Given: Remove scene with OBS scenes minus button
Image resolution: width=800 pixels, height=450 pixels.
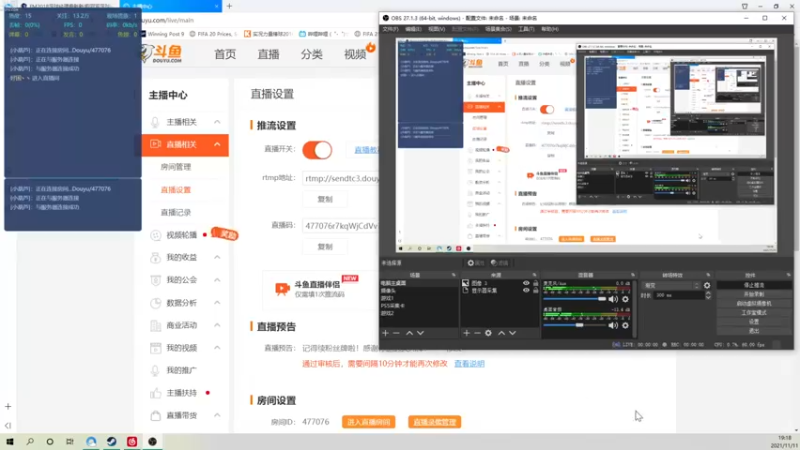Looking at the screenshot, I should (396, 333).
